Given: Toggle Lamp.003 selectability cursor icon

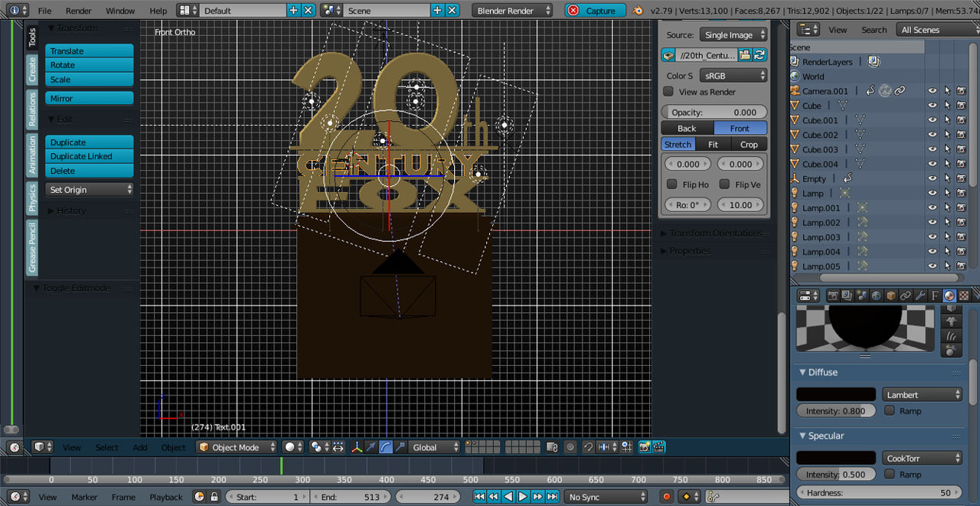Looking at the screenshot, I should 947,237.
